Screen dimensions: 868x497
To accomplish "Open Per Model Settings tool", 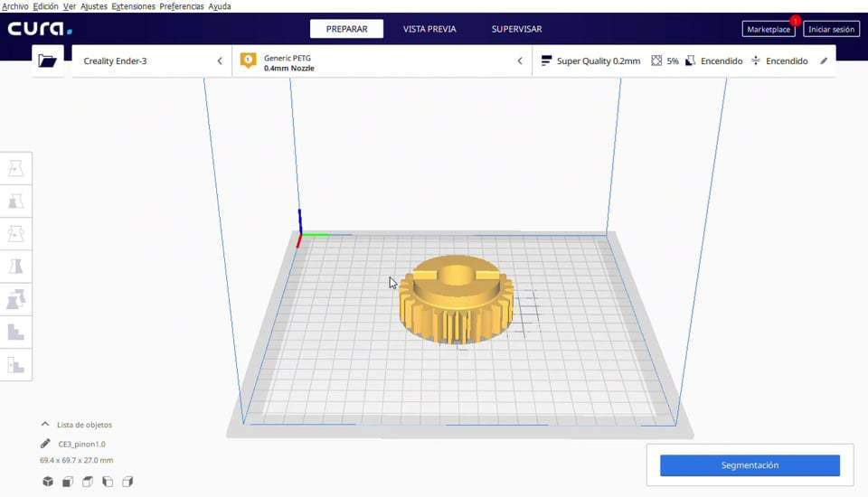I will (x=16, y=299).
